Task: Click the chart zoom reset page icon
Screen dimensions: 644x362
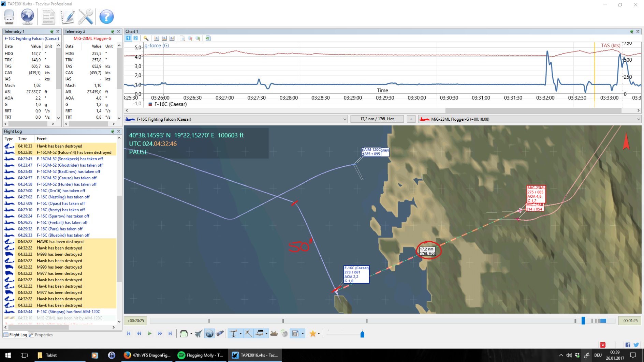Action: [182, 38]
